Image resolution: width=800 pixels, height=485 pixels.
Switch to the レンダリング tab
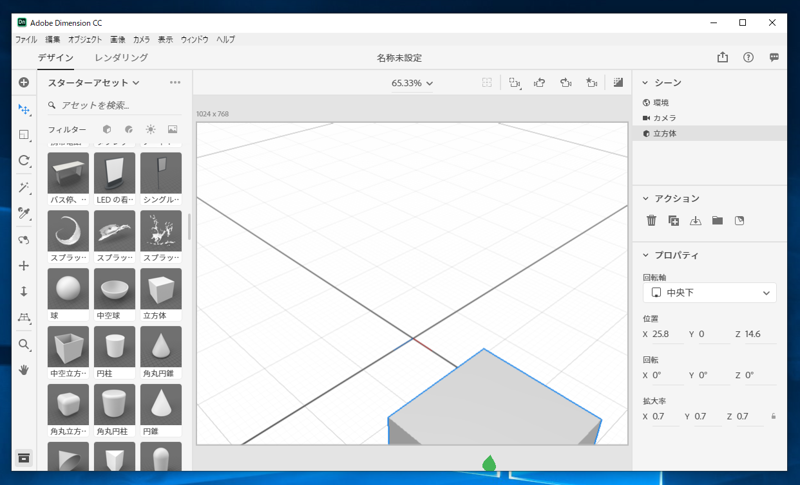click(x=121, y=58)
